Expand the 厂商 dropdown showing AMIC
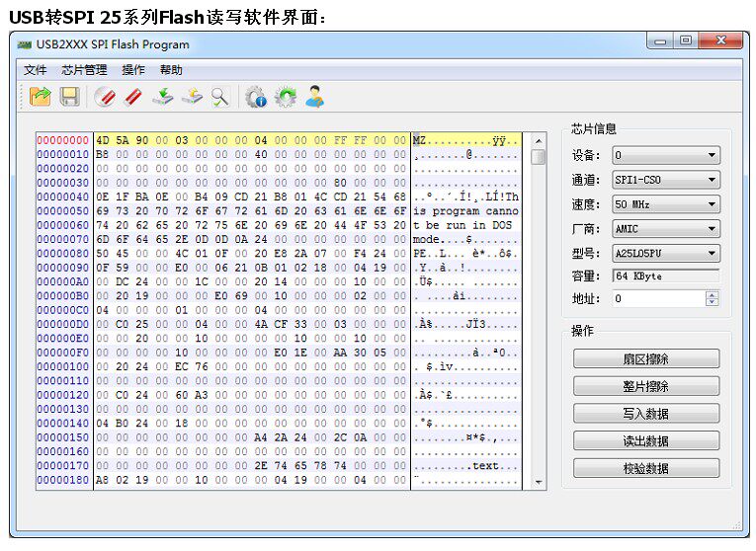This screenshot has height=551, width=756. point(666,229)
